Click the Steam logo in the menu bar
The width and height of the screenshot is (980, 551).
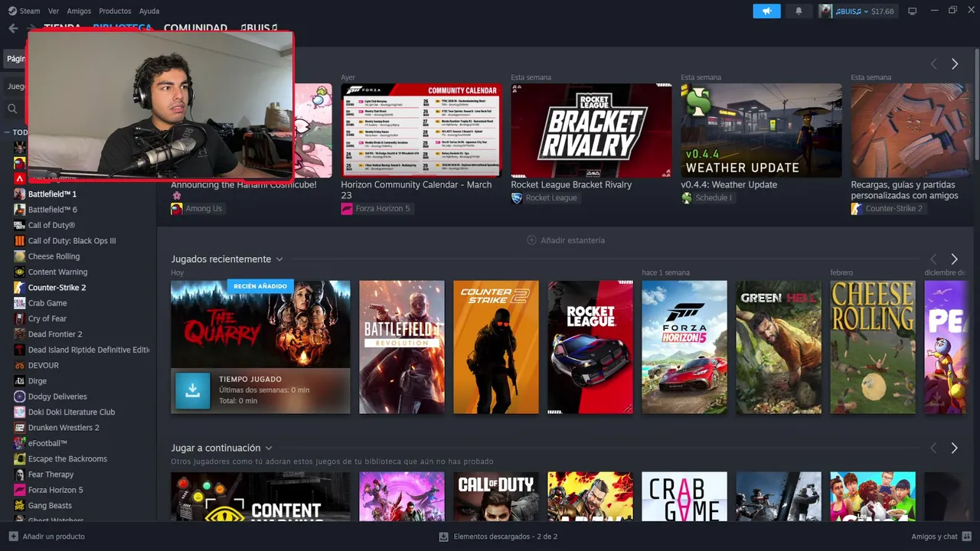[x=11, y=11]
